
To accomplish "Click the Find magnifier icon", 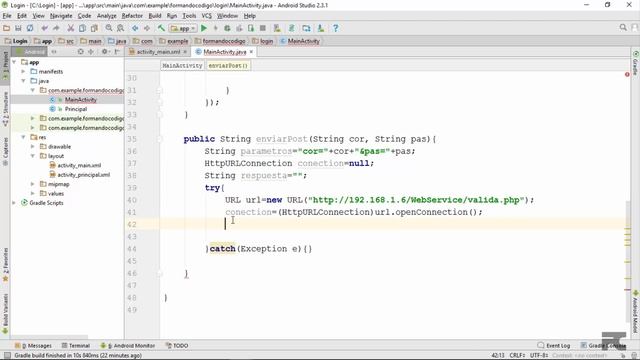I will tap(109, 28).
